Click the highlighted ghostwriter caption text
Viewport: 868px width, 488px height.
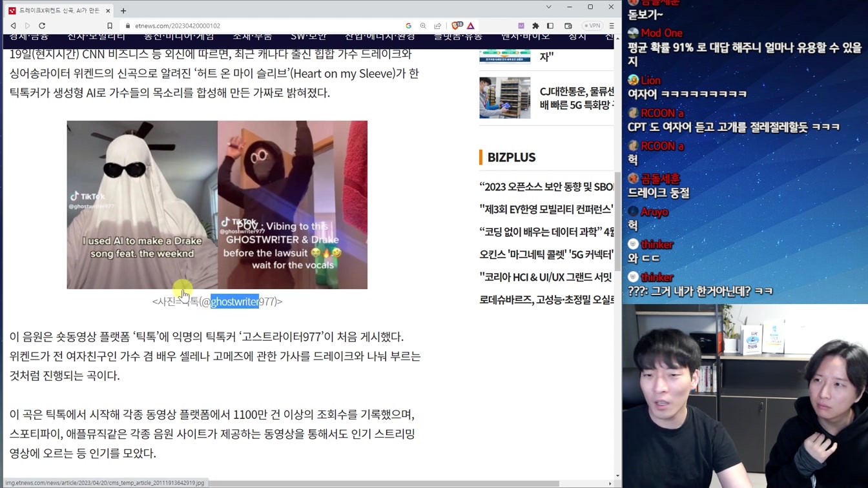[x=234, y=301]
